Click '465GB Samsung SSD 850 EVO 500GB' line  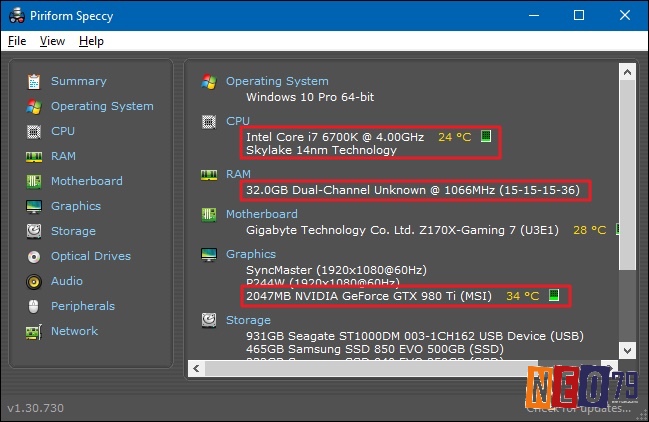(x=375, y=349)
